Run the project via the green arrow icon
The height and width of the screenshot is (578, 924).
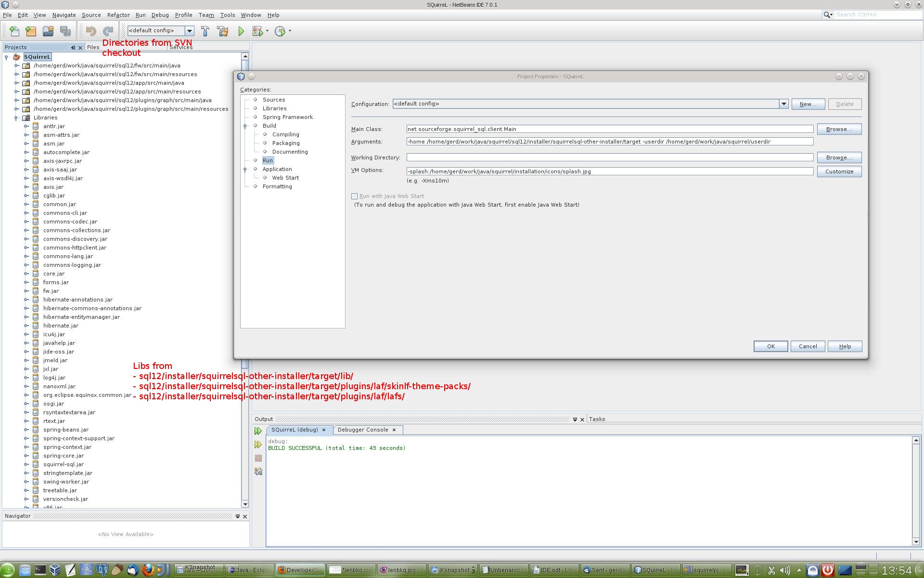coord(241,31)
